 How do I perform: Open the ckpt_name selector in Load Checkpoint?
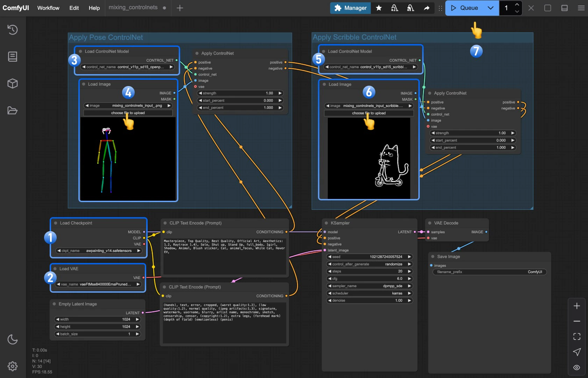(98, 250)
